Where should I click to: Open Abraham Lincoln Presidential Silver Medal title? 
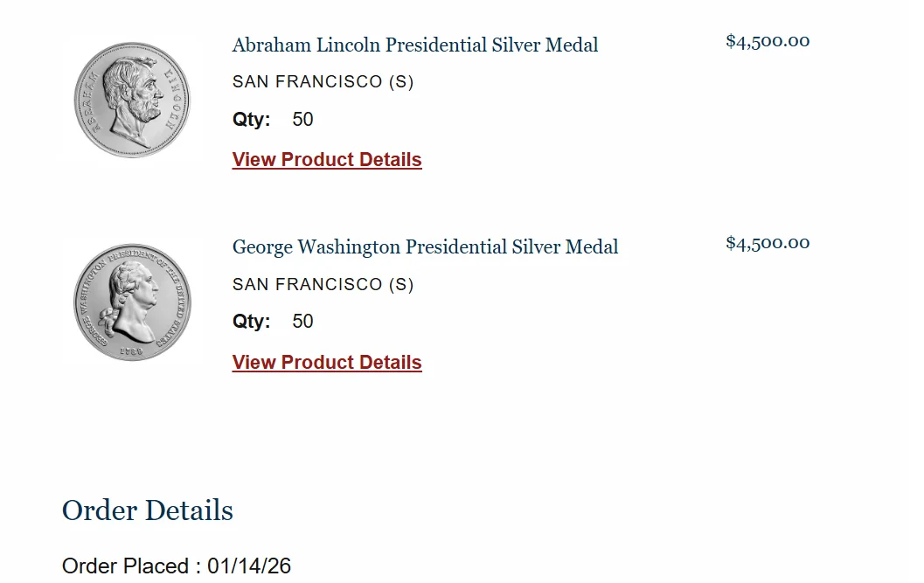click(415, 45)
